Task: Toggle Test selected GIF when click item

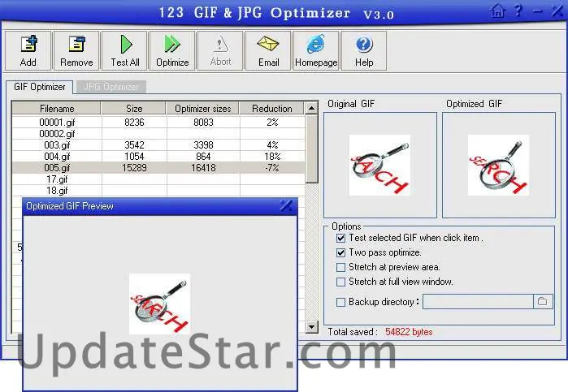Action: pyautogui.click(x=340, y=238)
